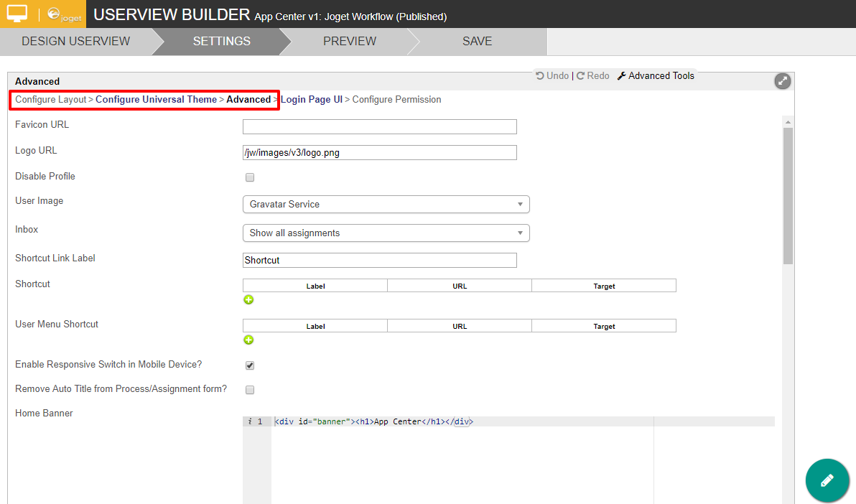Expand the Inbox dropdown
This screenshot has height=504, width=856.
[x=386, y=233]
